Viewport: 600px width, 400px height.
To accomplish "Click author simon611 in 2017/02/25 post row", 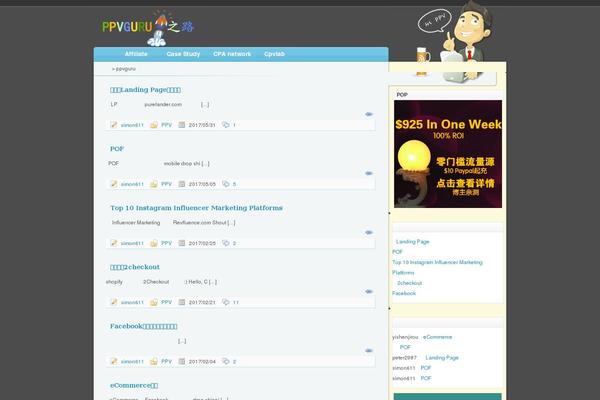I will coord(132,243).
